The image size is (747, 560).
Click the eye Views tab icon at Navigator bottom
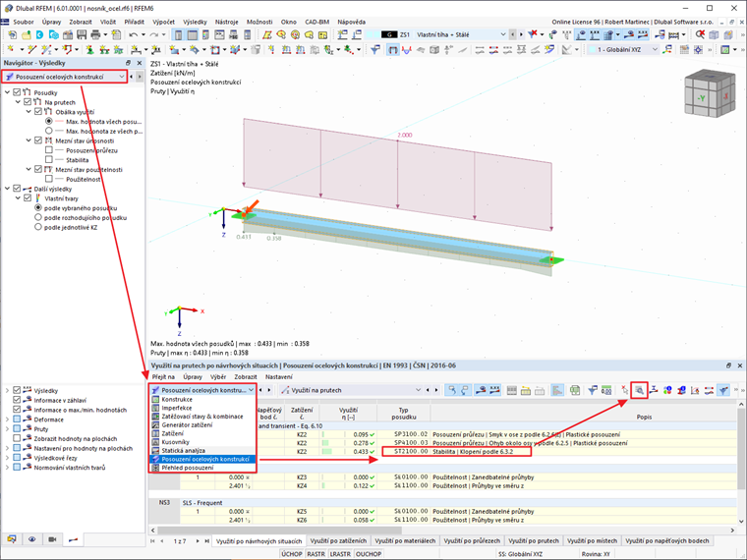(31, 539)
